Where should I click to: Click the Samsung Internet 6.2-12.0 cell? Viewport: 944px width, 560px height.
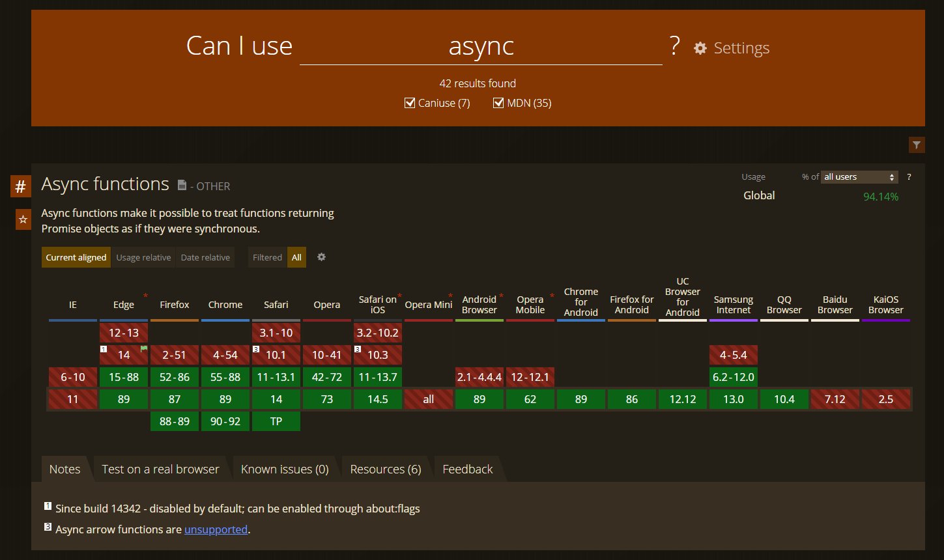click(x=734, y=377)
